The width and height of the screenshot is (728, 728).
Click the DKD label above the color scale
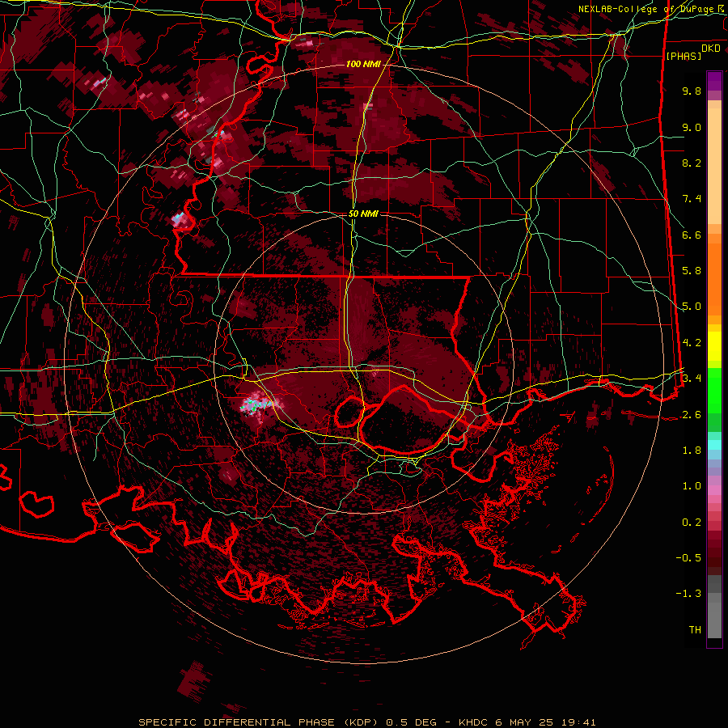(711, 49)
